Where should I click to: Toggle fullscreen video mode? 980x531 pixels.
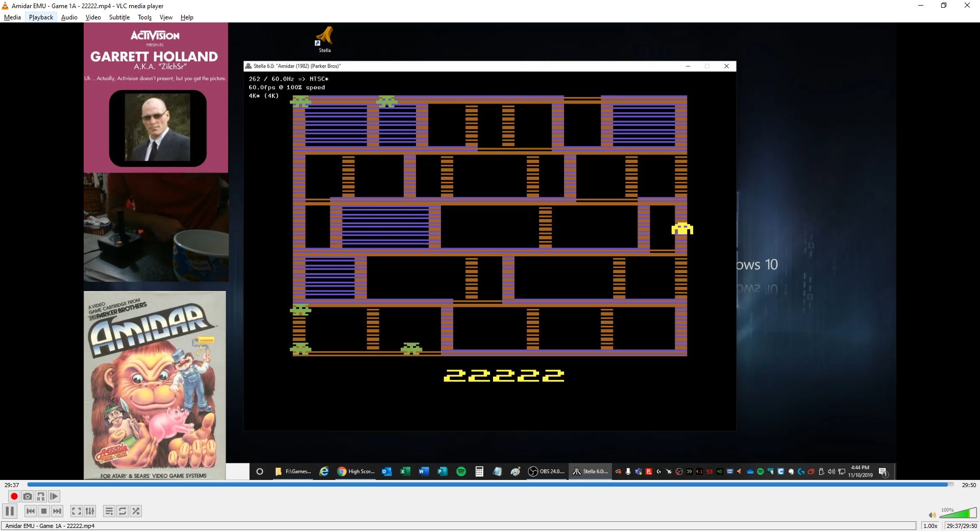(x=77, y=511)
